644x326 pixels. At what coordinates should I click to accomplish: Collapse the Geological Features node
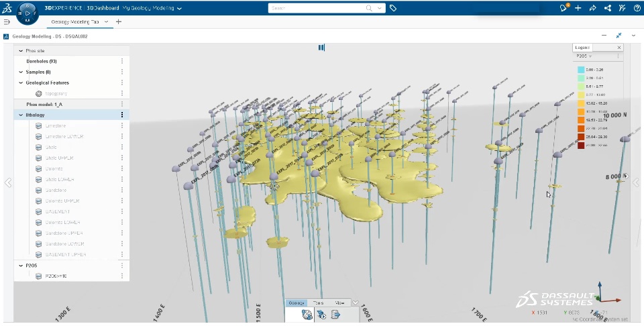21,83
